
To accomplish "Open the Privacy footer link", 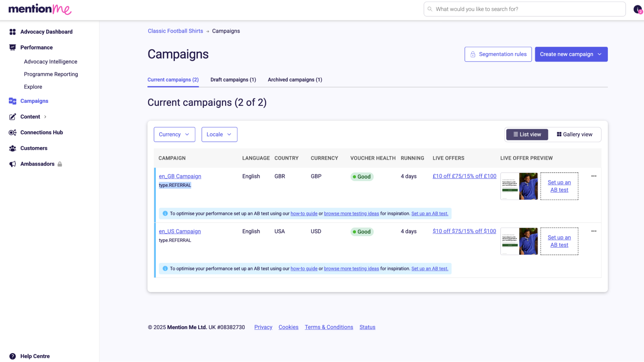I will coord(263,327).
